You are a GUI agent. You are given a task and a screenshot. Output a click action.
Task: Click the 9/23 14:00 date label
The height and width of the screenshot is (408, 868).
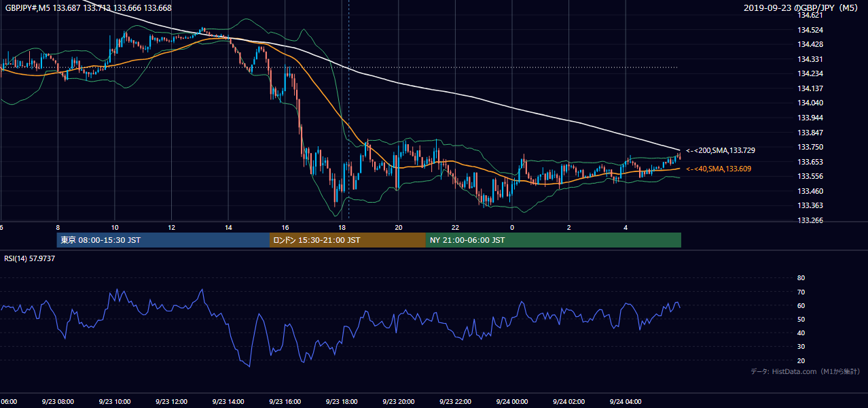[x=228, y=401]
